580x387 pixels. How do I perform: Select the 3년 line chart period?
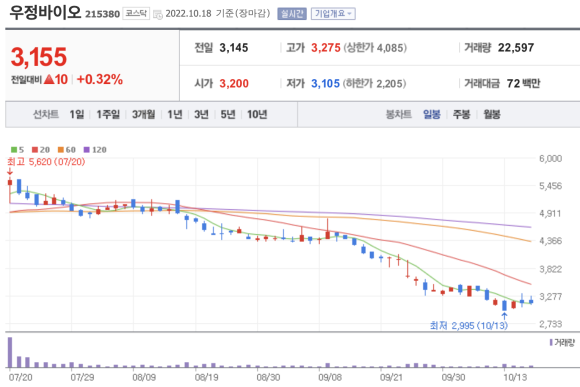[202, 114]
